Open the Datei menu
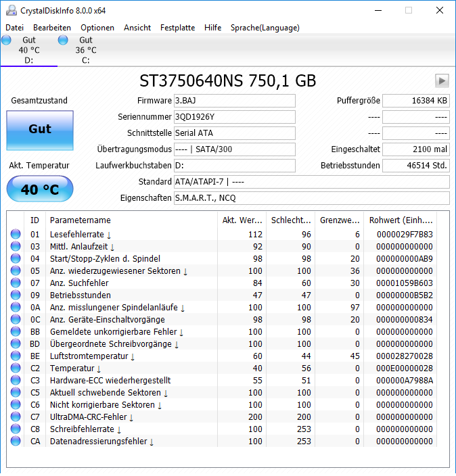Viewport: 456px width, 476px height. pos(14,28)
